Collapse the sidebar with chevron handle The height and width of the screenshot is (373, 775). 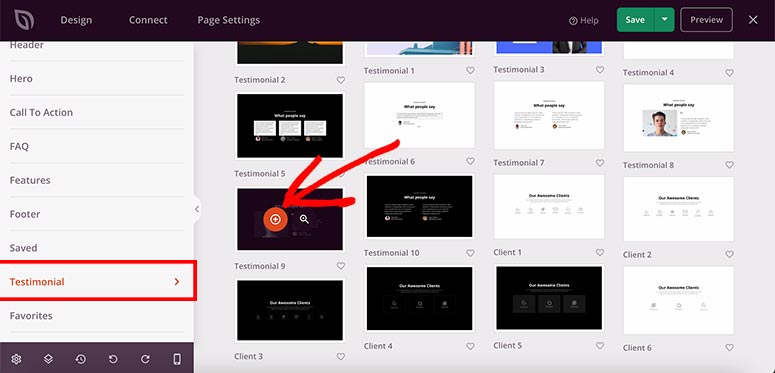197,209
